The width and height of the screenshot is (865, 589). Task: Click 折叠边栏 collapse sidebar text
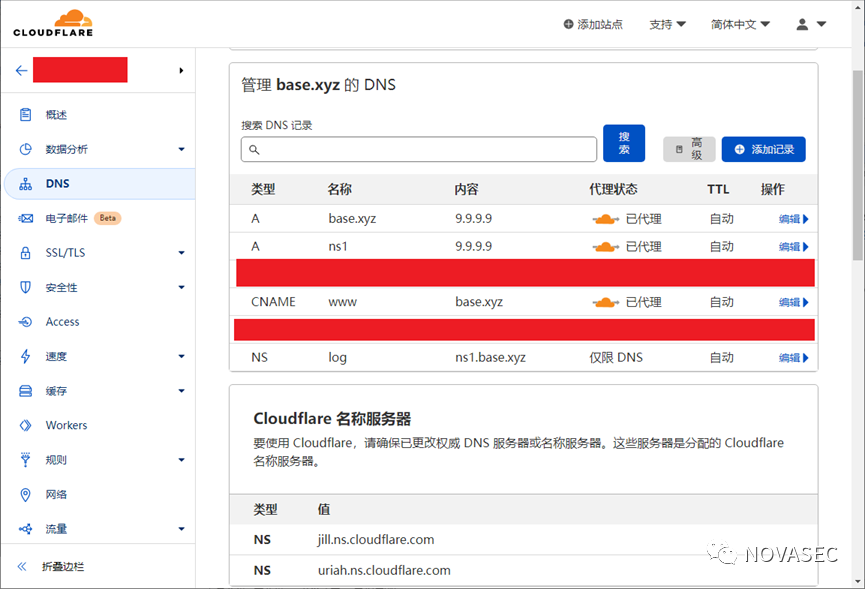63,566
